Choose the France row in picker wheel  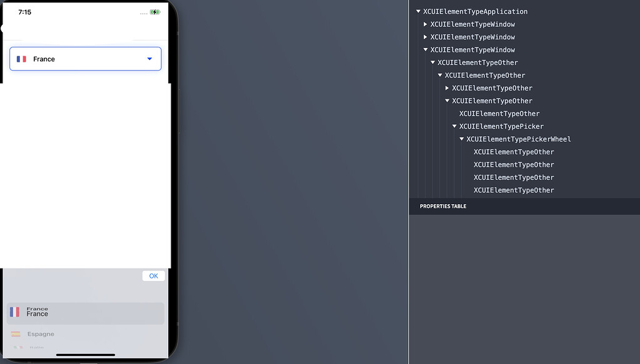pyautogui.click(x=85, y=313)
